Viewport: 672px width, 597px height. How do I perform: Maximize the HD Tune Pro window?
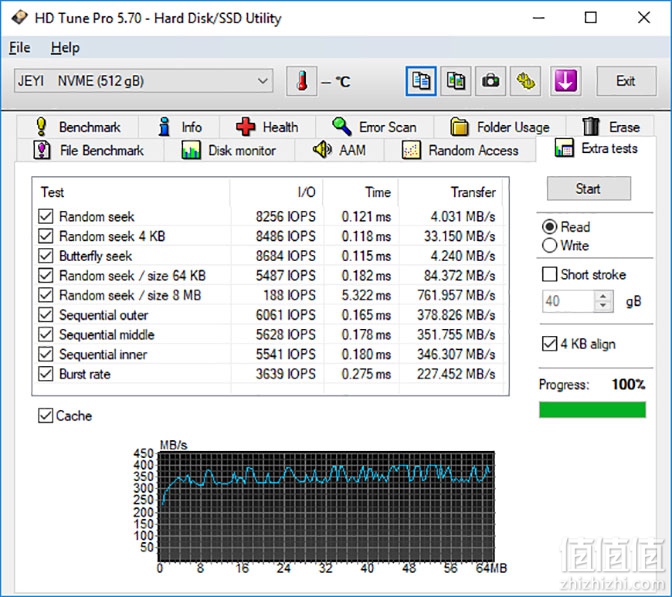point(591,18)
